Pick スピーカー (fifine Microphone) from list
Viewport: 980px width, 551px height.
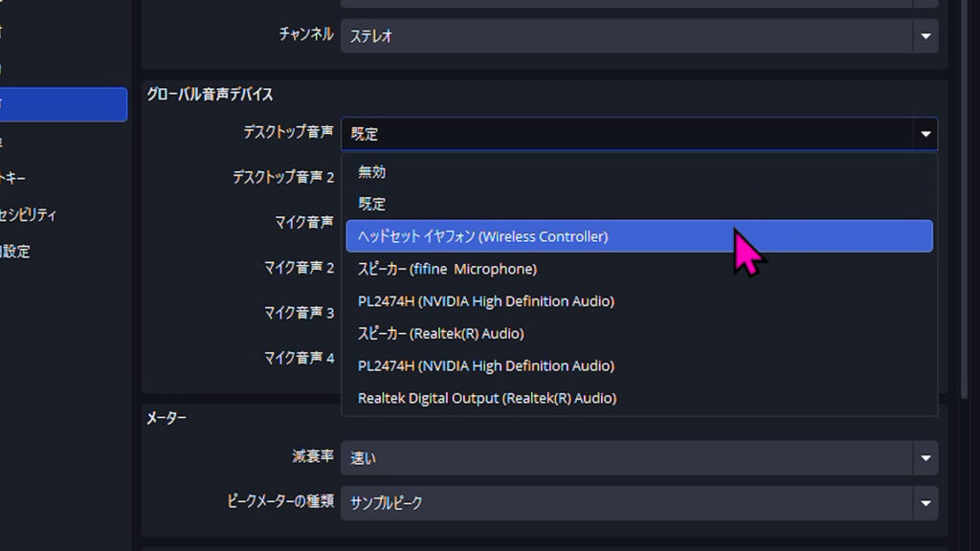(447, 269)
